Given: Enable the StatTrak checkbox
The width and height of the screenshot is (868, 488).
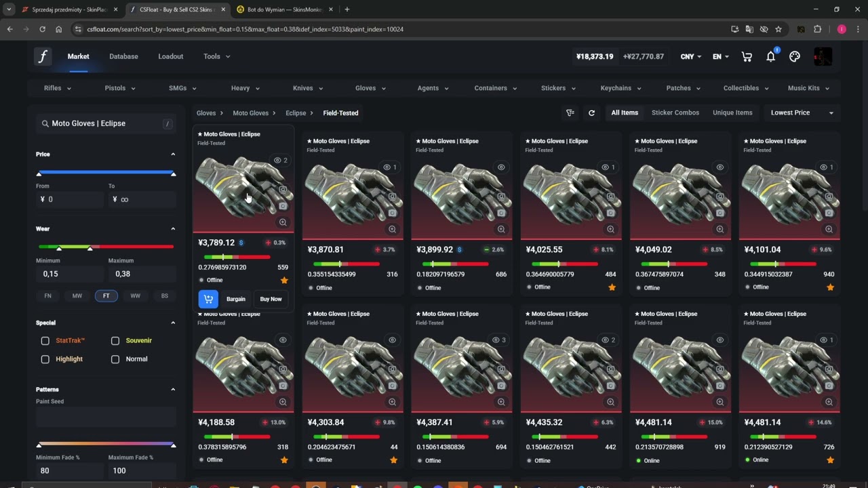Looking at the screenshot, I should pyautogui.click(x=45, y=341).
